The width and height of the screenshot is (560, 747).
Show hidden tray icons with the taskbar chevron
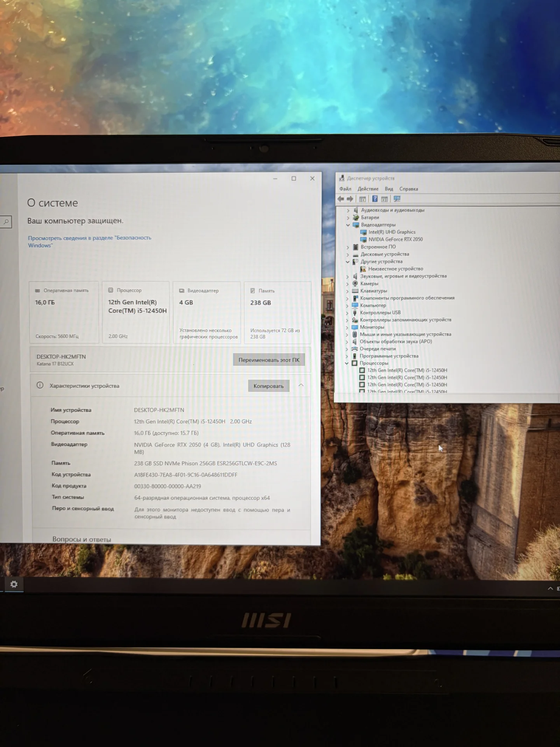coord(550,589)
